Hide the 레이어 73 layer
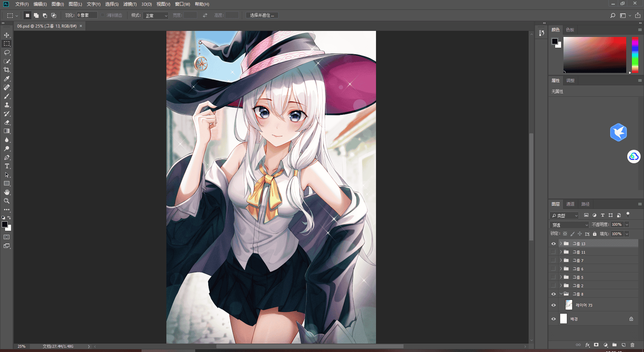644x352 pixels. tap(553, 305)
